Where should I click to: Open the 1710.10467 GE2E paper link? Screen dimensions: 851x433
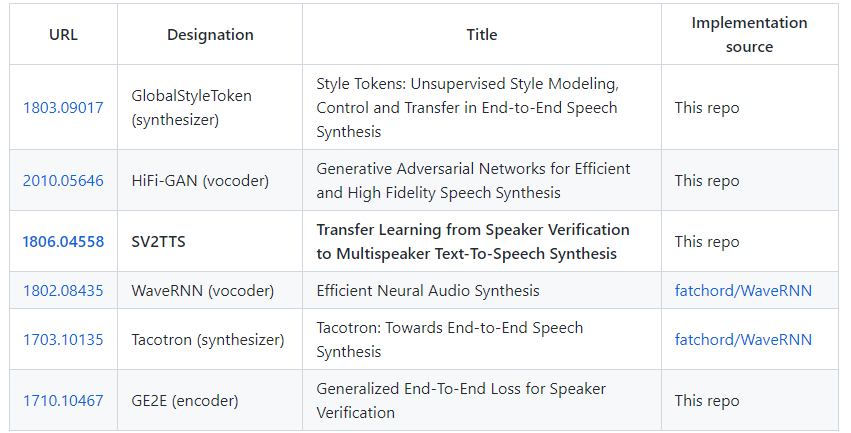pyautogui.click(x=63, y=400)
